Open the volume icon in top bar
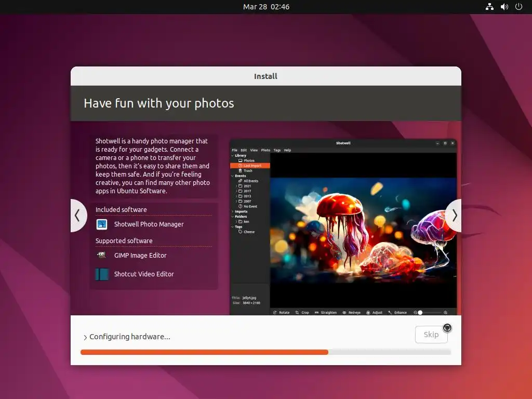 point(504,7)
